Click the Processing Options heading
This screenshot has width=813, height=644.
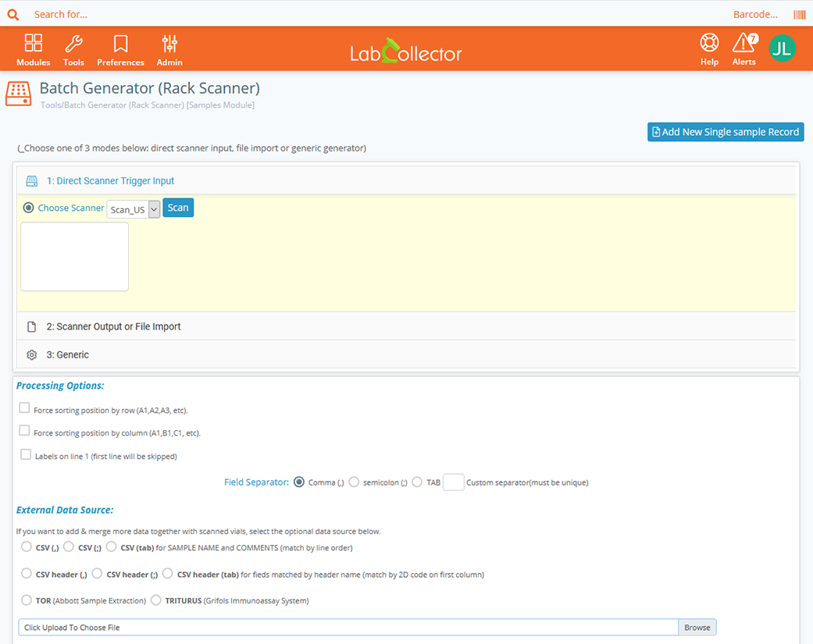[x=60, y=386]
